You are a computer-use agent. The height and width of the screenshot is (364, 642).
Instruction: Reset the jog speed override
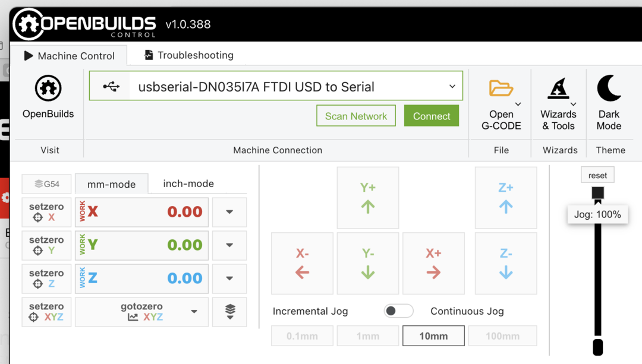pyautogui.click(x=598, y=175)
